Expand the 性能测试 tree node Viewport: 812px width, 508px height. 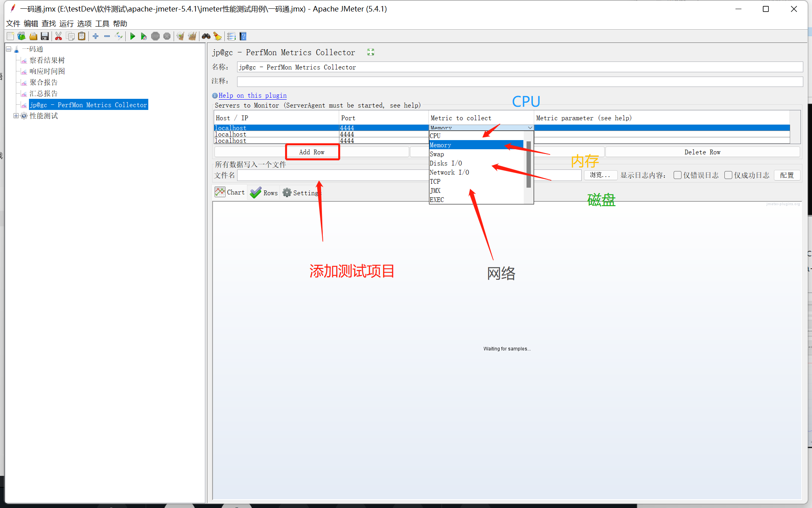(x=16, y=116)
